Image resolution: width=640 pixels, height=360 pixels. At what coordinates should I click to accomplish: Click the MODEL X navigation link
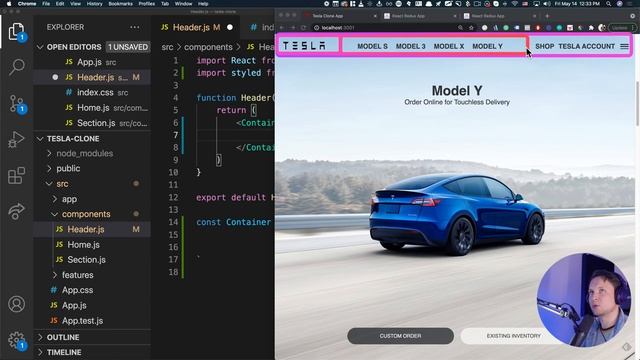(449, 47)
